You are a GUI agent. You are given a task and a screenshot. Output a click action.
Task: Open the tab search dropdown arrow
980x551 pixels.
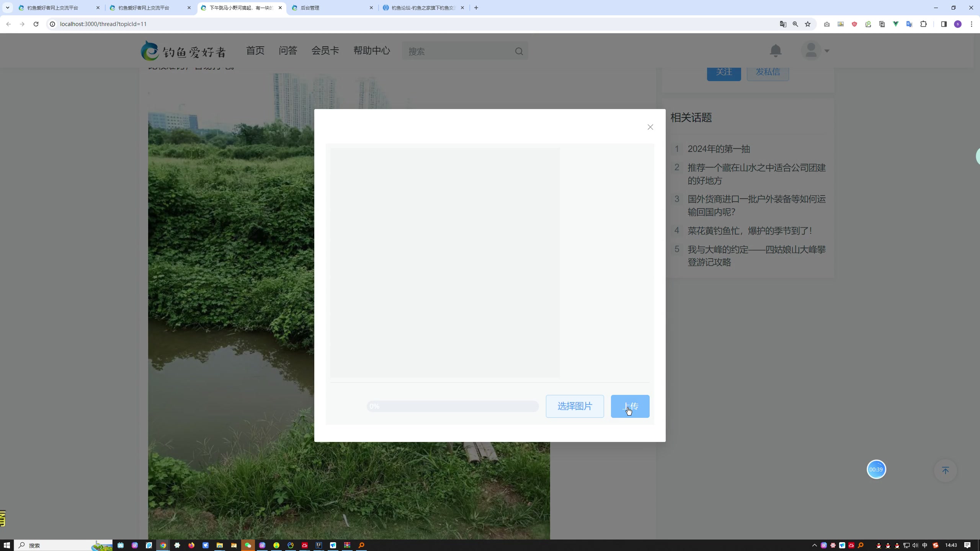click(7, 8)
